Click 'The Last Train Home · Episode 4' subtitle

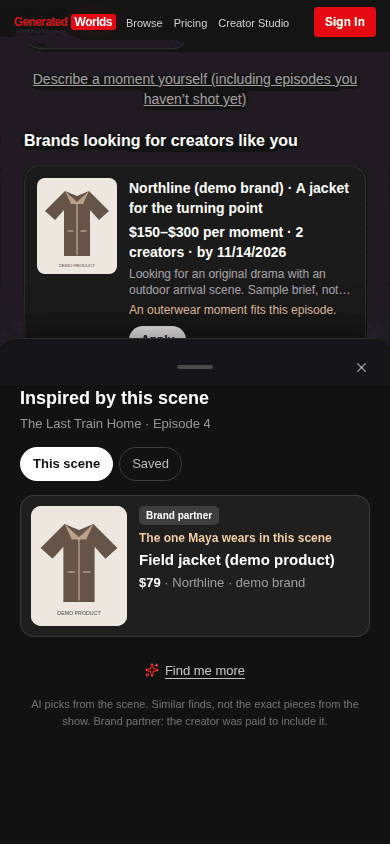[x=115, y=424]
